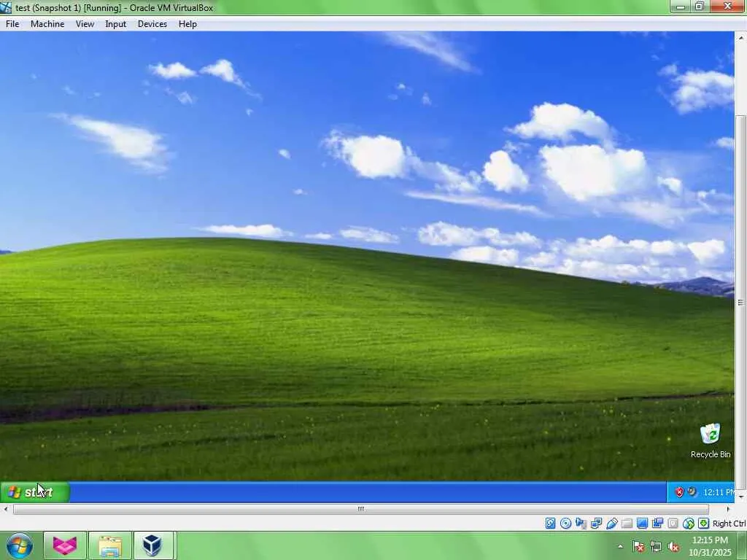Click the greyed processor features status icon
The width and height of the screenshot is (747, 560).
[x=673, y=524]
